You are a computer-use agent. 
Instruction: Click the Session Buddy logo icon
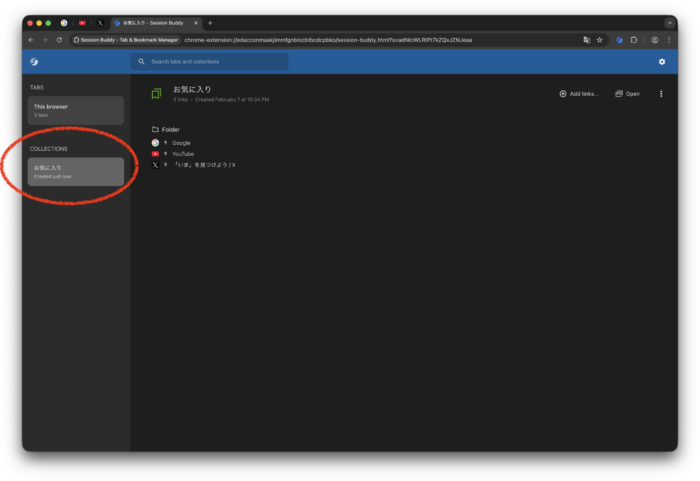[34, 62]
